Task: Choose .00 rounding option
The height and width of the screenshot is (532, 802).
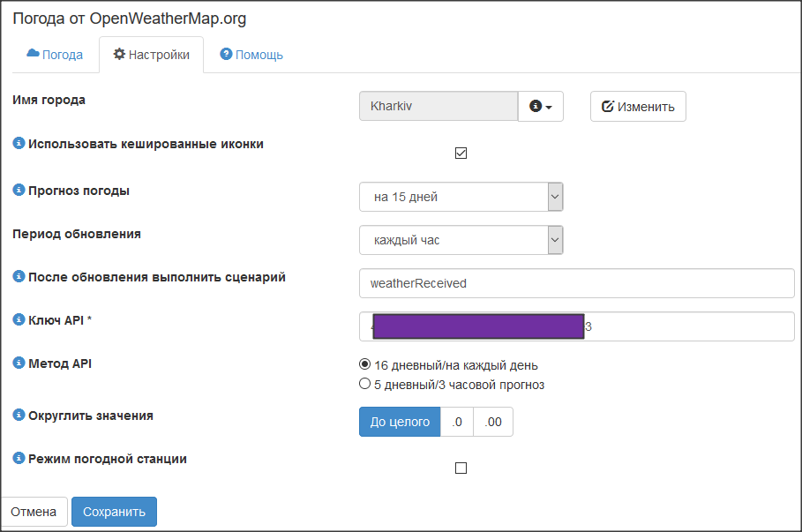Action: (x=493, y=422)
